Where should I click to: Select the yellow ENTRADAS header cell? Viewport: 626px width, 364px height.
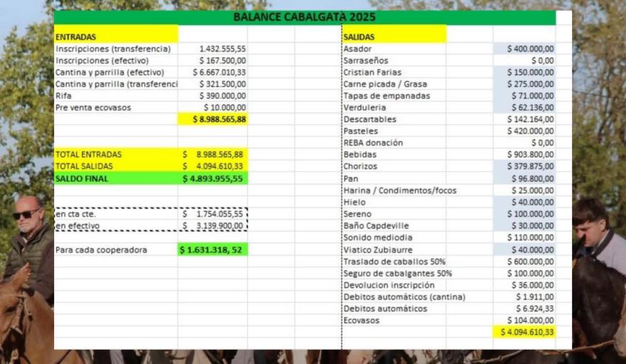[115, 36]
